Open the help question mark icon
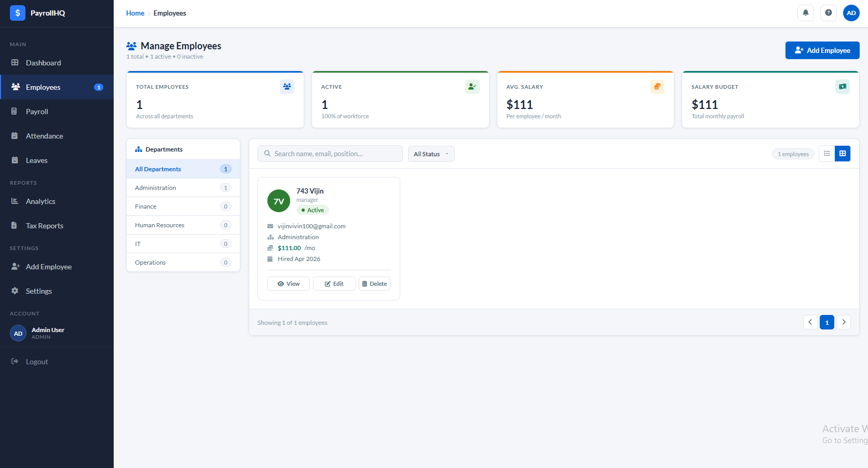The height and width of the screenshot is (468, 868). [828, 13]
